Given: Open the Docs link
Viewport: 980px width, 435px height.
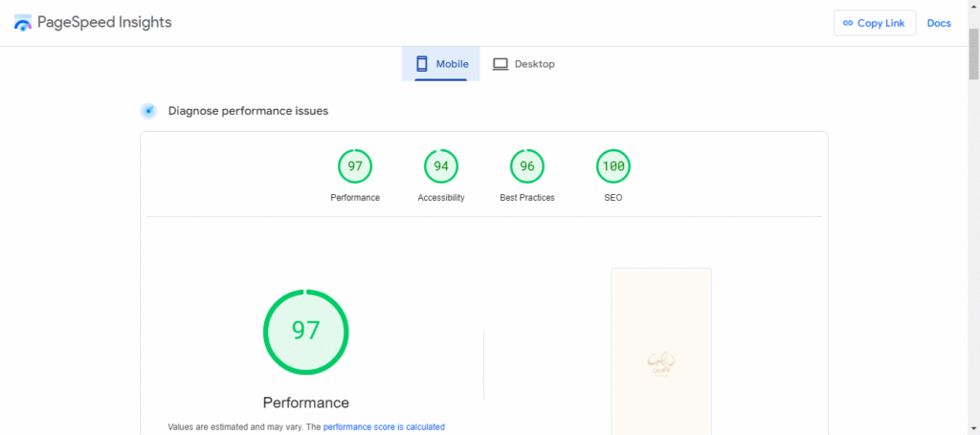Looking at the screenshot, I should pos(939,23).
